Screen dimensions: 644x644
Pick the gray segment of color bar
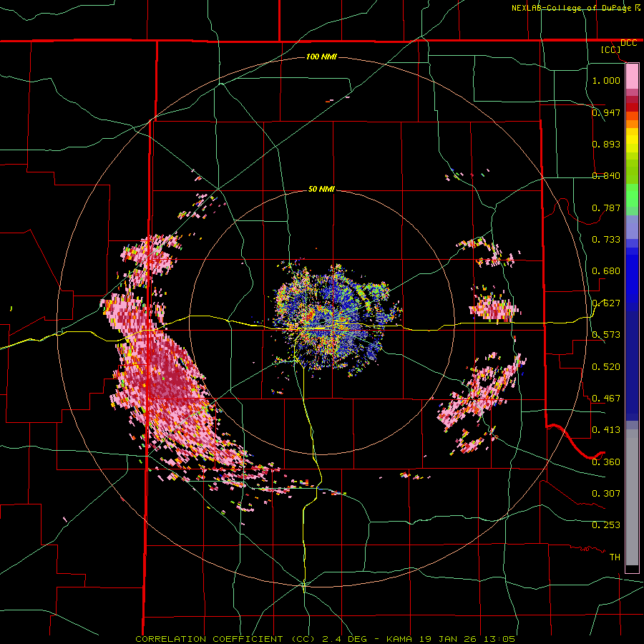click(x=632, y=497)
